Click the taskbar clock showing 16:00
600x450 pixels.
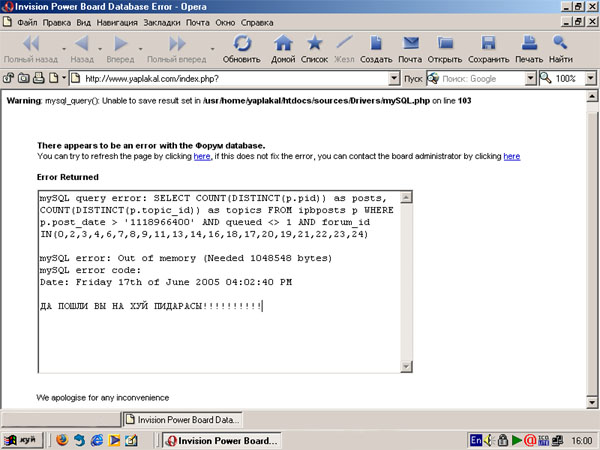(582, 441)
